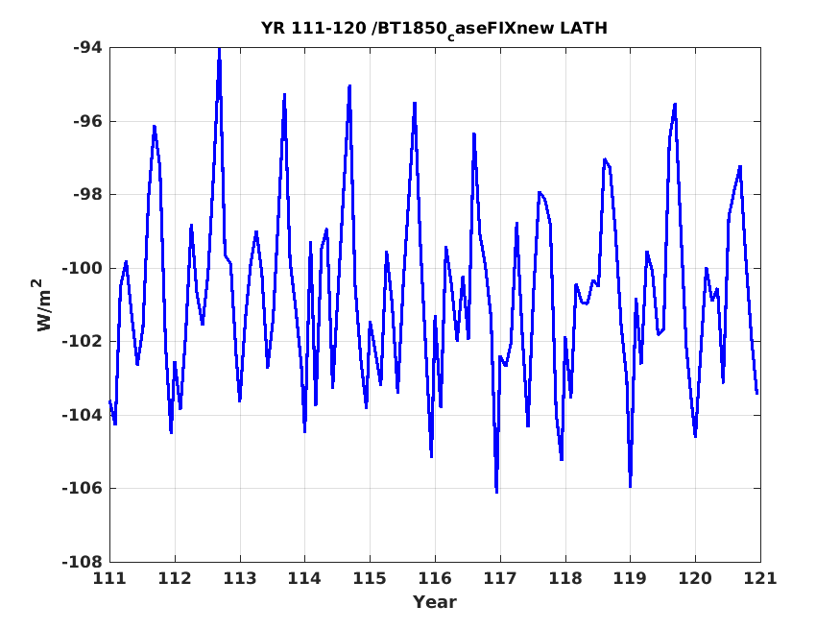Viewport: 840px width, 630px height.
Task: Click the x-axis tick label 115
Action: (370, 578)
